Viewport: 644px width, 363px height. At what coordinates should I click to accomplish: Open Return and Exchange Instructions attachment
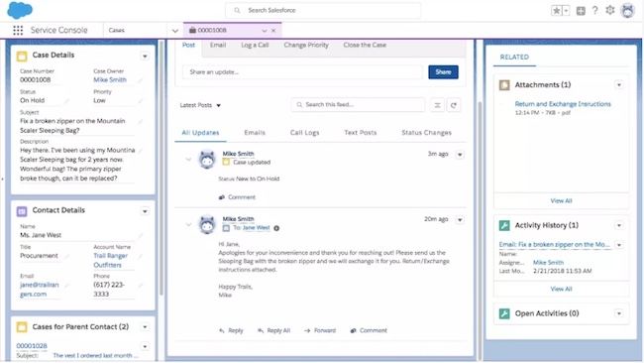pyautogui.click(x=563, y=104)
